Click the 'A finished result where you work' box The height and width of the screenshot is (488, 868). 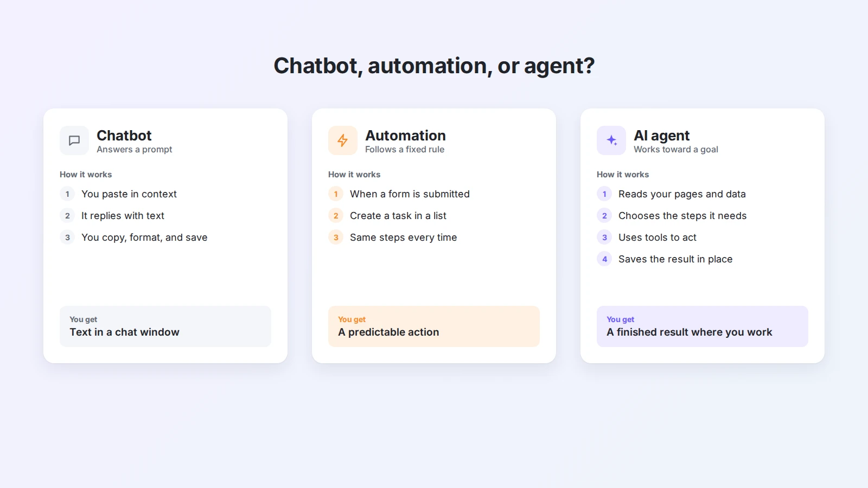(x=703, y=326)
